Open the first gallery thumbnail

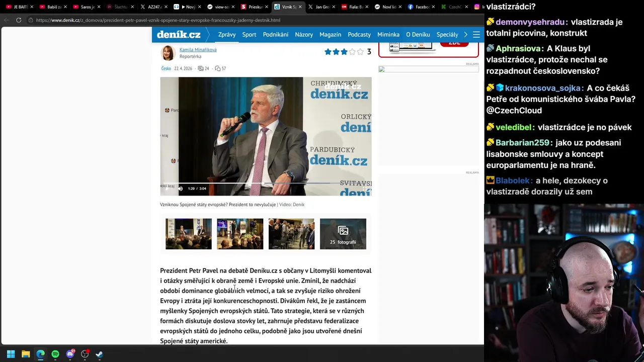(189, 234)
